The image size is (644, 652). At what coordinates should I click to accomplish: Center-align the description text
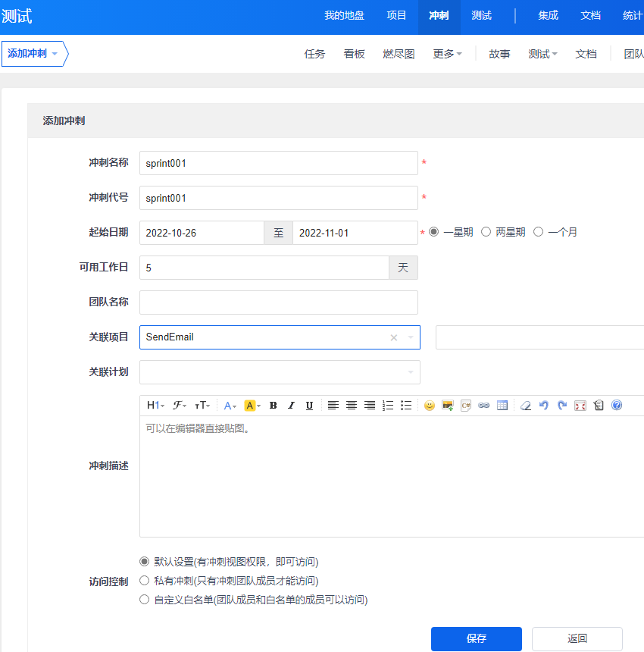point(351,406)
